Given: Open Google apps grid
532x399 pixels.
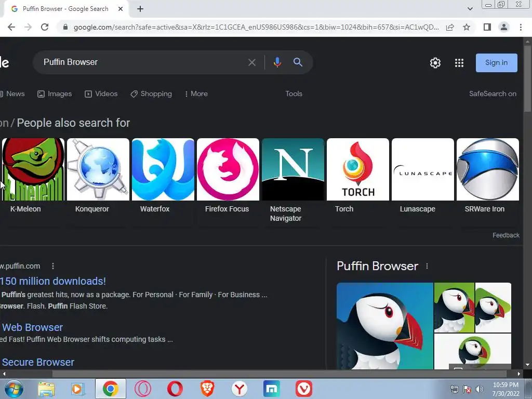Looking at the screenshot, I should (459, 63).
